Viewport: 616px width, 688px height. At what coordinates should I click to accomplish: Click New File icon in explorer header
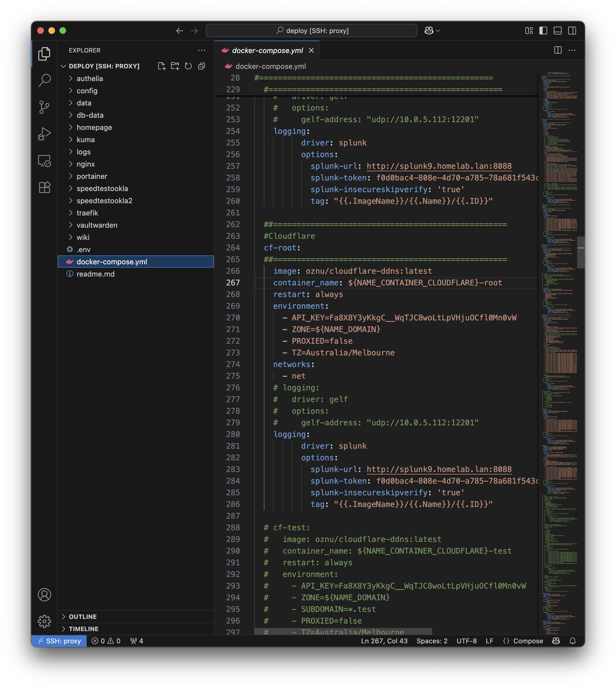coord(162,66)
